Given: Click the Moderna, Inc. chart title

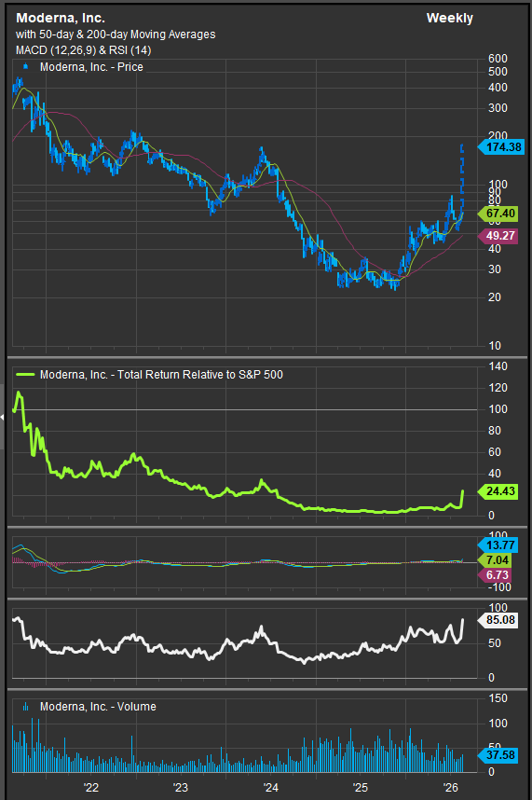Looking at the screenshot, I should tap(61, 19).
